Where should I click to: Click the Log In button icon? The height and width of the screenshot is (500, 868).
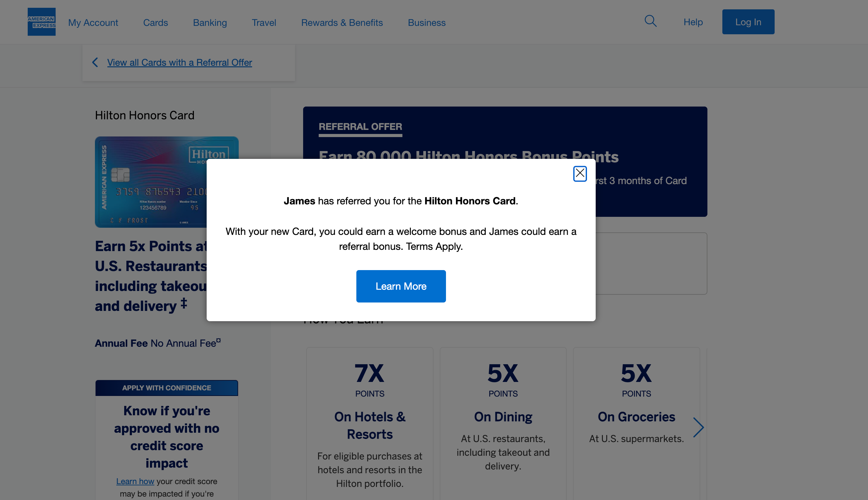tap(748, 21)
